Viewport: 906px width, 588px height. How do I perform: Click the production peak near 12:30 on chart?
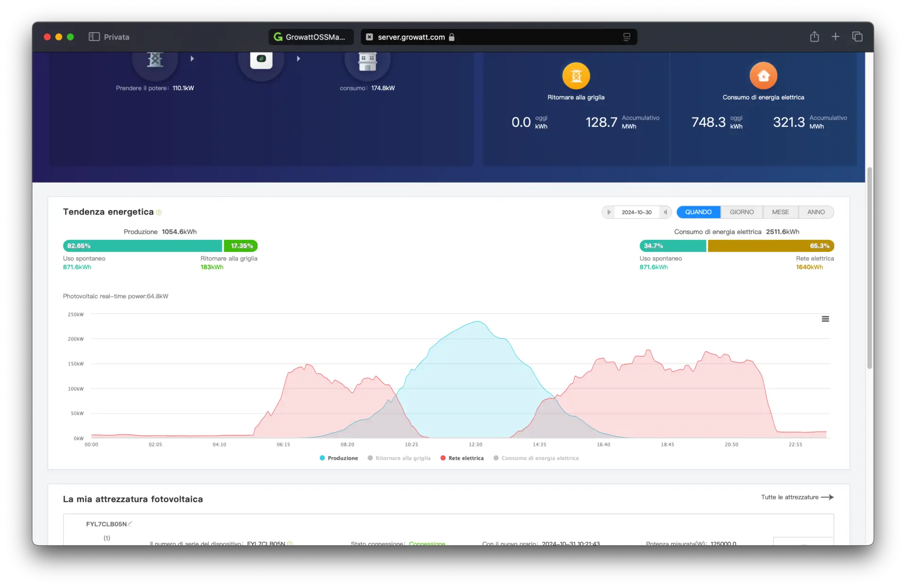coord(477,322)
